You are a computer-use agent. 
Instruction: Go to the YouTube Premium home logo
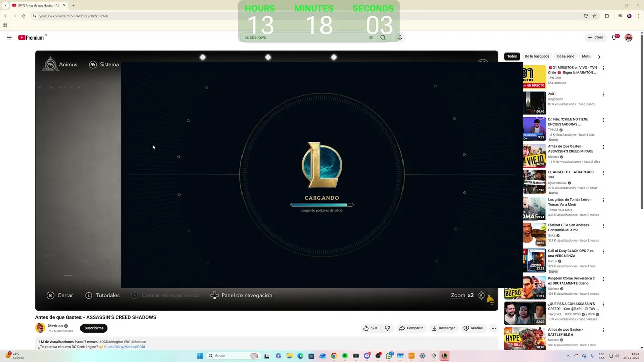pos(31,38)
